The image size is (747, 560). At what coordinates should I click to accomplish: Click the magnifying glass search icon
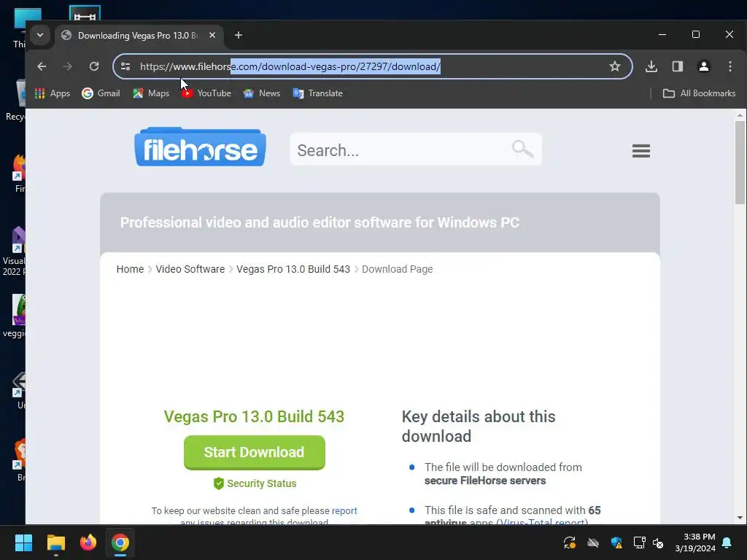click(522, 149)
